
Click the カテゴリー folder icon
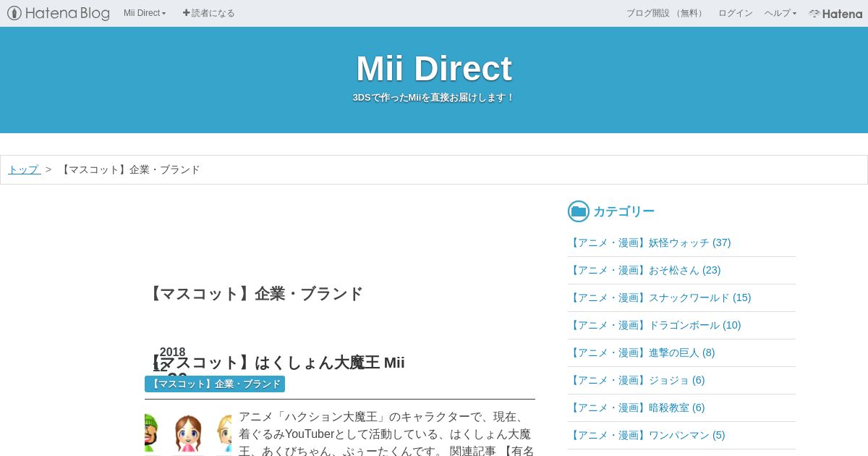(x=579, y=211)
